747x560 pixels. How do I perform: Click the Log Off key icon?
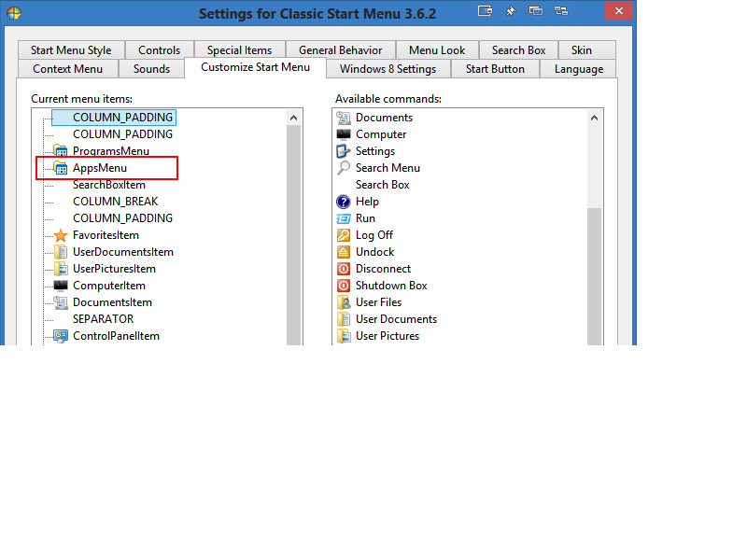[x=344, y=235]
